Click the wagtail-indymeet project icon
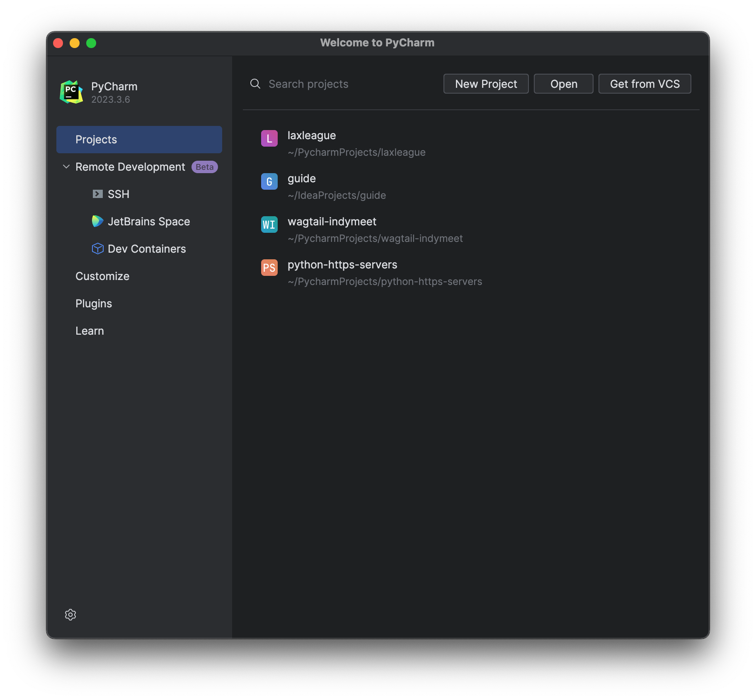The height and width of the screenshot is (700, 756). point(269,224)
